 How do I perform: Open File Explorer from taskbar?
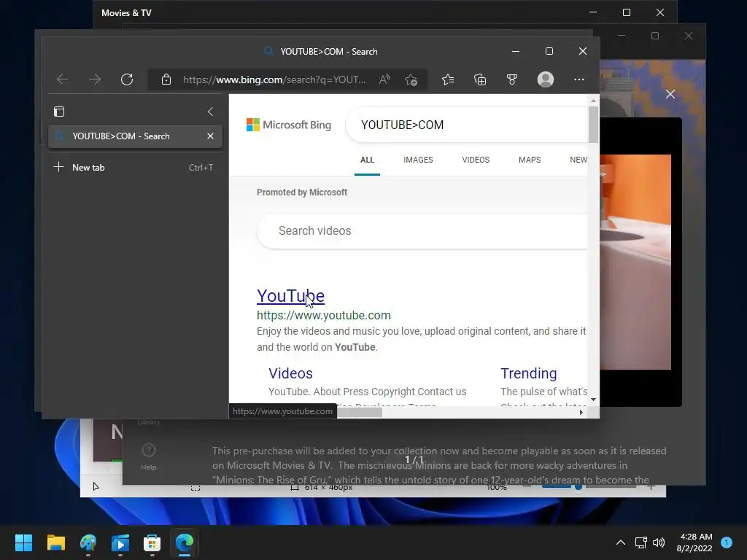tap(55, 542)
